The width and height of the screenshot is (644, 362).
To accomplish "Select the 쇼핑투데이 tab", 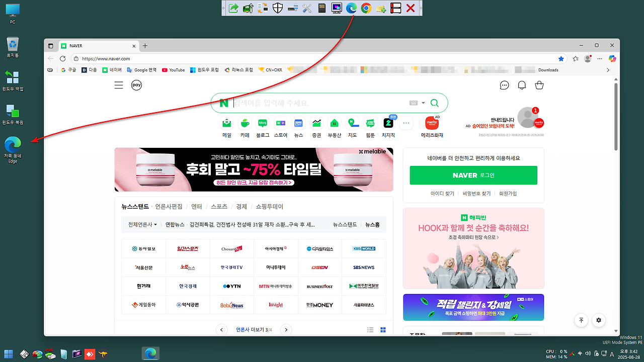I will pos(270,207).
